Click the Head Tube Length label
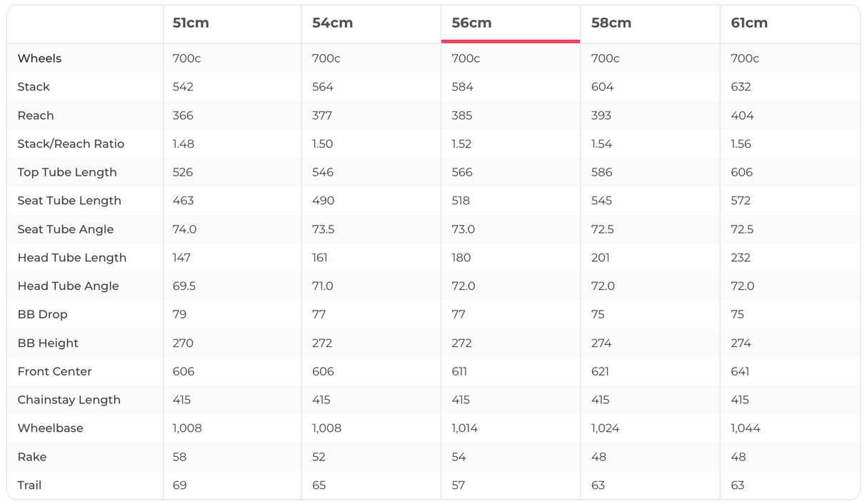This screenshot has width=867, height=504. pyautogui.click(x=71, y=258)
